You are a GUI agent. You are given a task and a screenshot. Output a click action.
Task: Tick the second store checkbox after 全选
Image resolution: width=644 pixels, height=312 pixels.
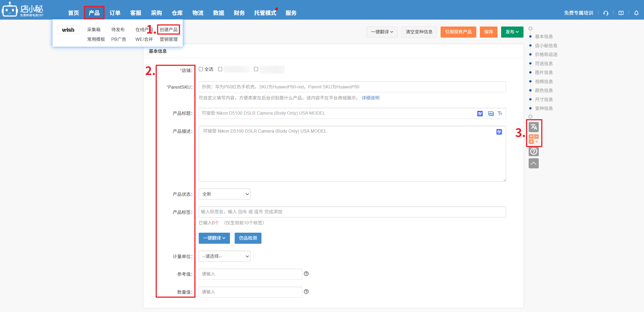[x=220, y=69]
